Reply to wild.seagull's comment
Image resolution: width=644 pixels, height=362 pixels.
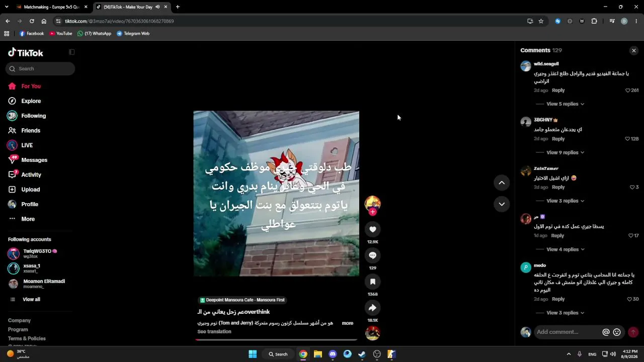point(558,90)
